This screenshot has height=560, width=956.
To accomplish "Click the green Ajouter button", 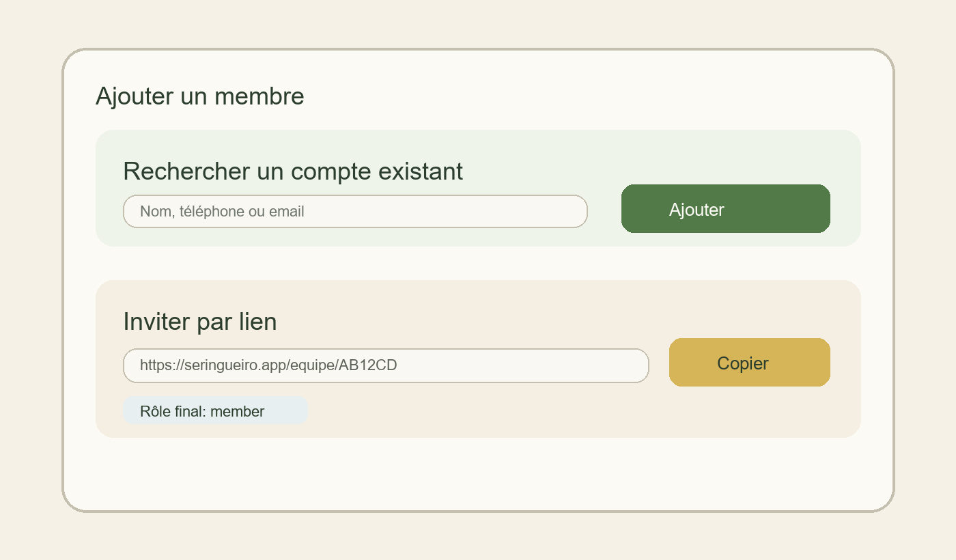I will point(725,209).
